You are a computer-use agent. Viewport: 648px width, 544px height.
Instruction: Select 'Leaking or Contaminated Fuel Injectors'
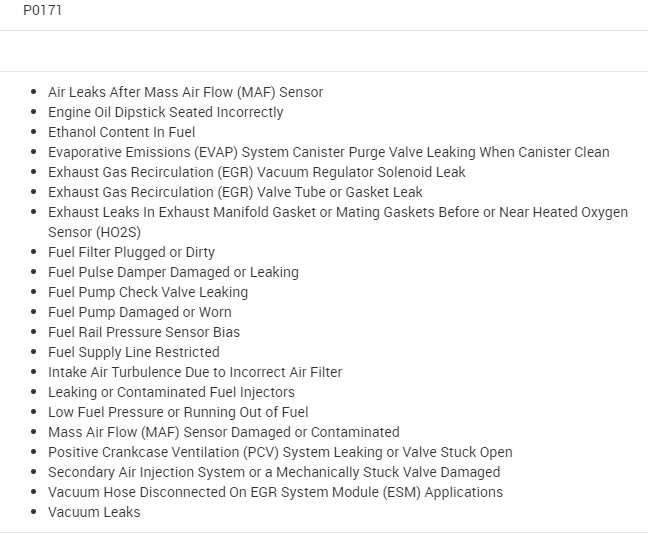pos(171,392)
